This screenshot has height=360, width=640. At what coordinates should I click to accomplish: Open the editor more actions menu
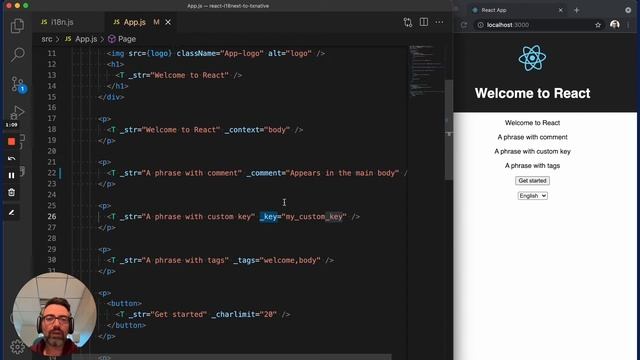[x=439, y=22]
